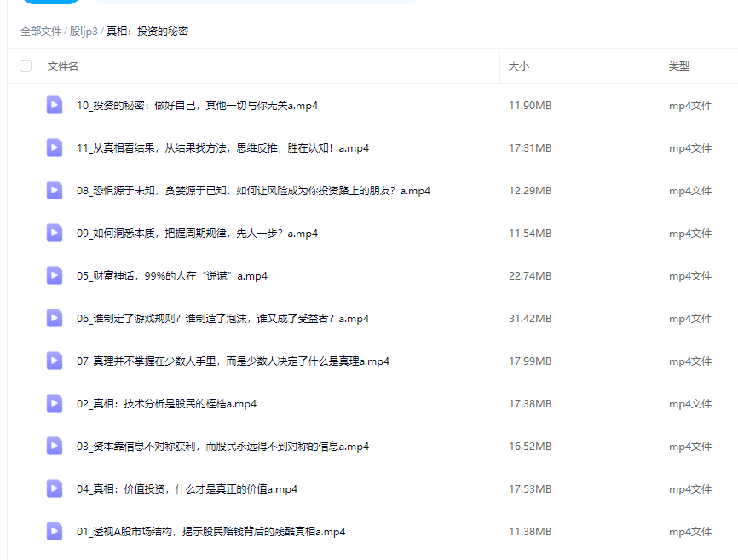Click the play icon next to 09_如何洞悉本质

click(54, 233)
